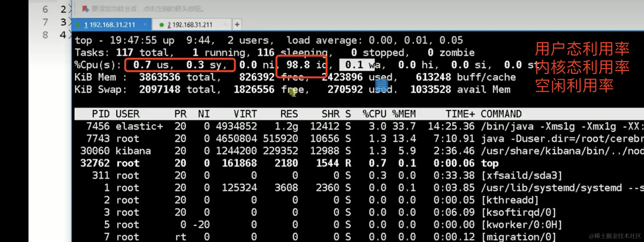The image size is (644, 242).
Task: Click line number 8 in left editor gutter
Action: coord(45,35)
